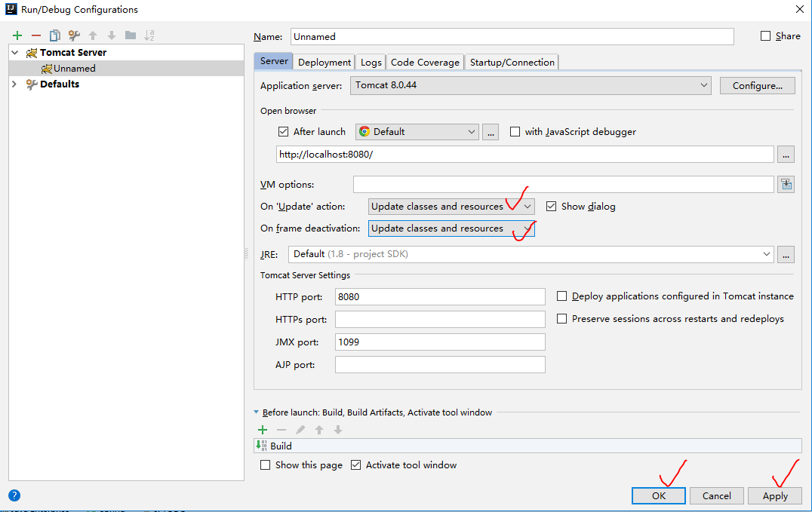The height and width of the screenshot is (512, 812).
Task: Click the HTTP port field
Action: click(x=440, y=296)
